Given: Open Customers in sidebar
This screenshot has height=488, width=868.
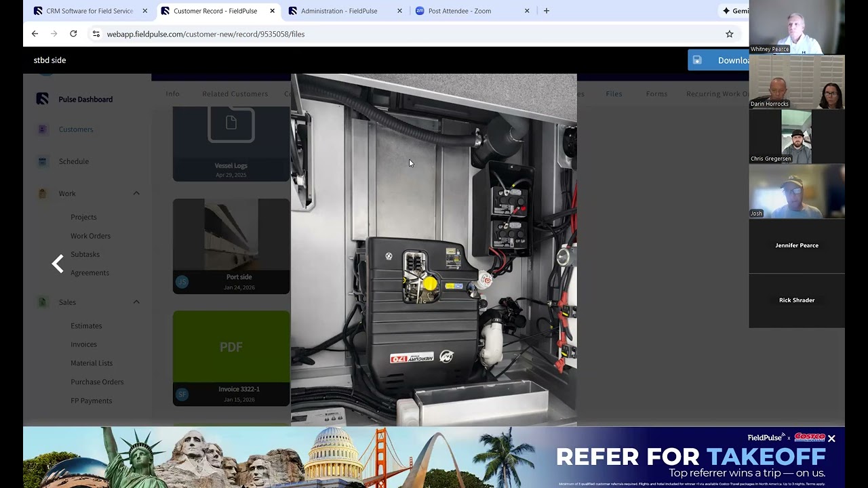Looking at the screenshot, I should [x=76, y=129].
